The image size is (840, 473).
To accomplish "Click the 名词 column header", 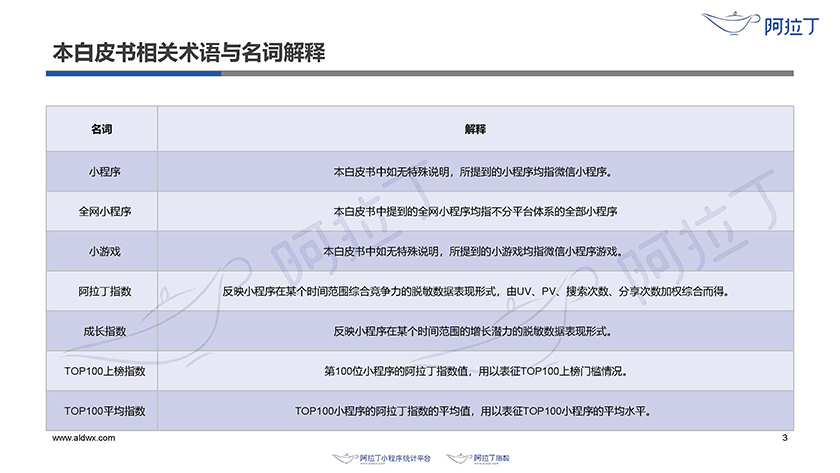I will 102,129.
